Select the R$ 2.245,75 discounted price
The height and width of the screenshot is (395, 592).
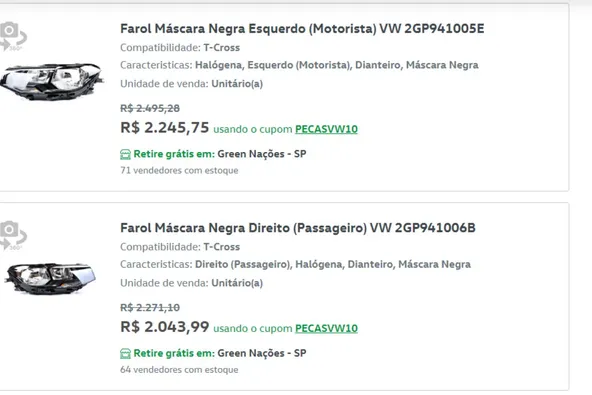[165, 128]
